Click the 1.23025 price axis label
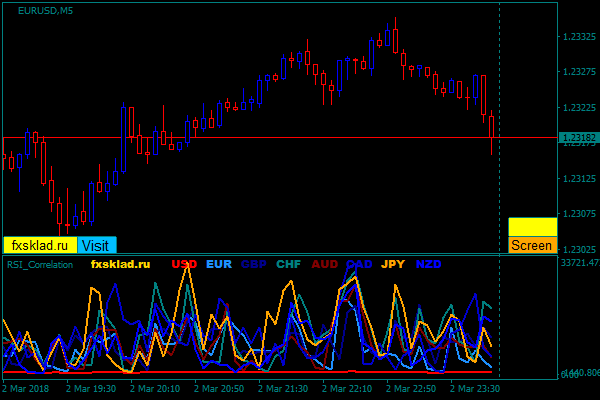Viewport: 600px width, 400px height. coord(579,249)
